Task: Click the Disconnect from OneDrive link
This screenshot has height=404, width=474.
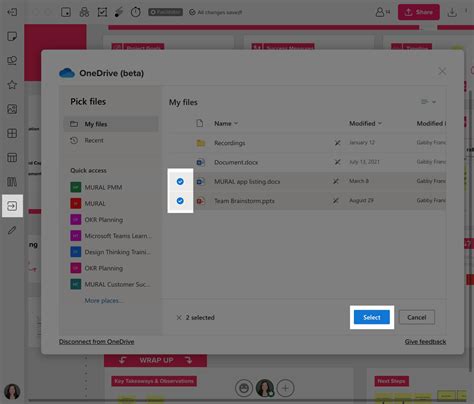Action: 96,342
